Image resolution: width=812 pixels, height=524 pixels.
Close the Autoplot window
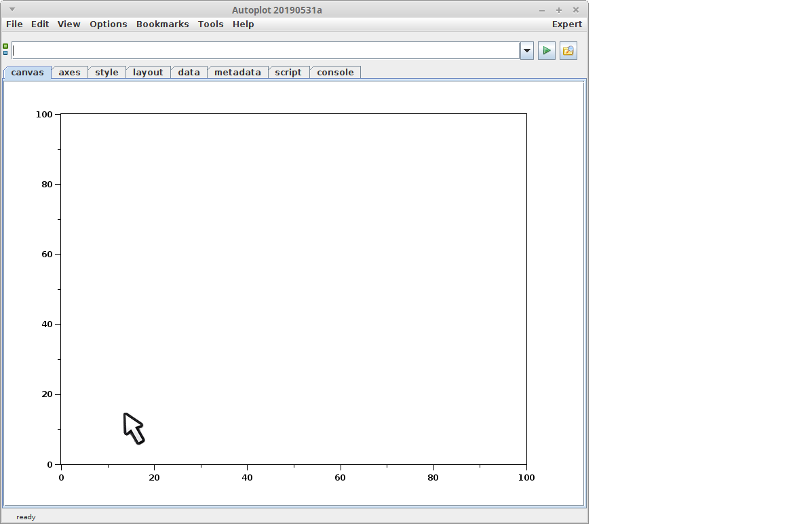point(576,10)
